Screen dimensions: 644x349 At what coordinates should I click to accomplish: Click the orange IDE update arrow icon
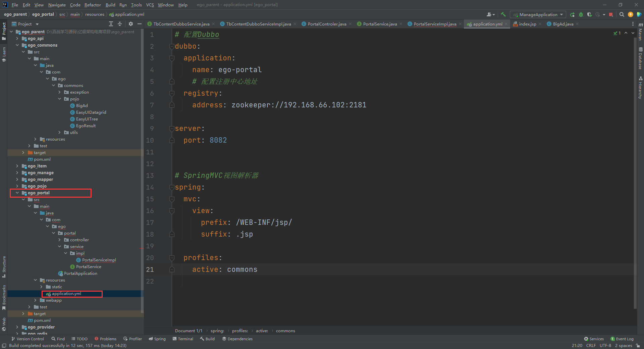point(631,14)
